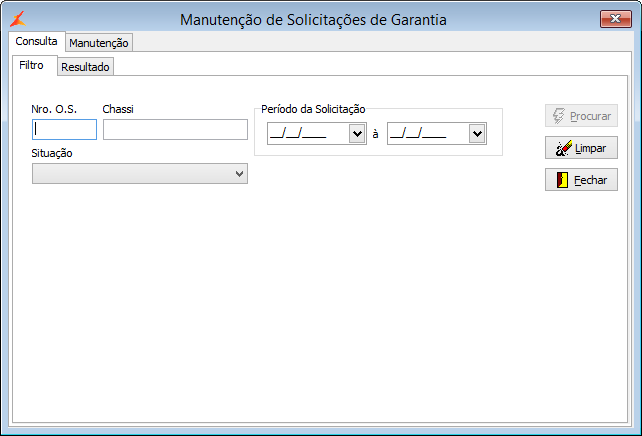Open the Manutenção tab
642x436 pixels.
pos(99,43)
